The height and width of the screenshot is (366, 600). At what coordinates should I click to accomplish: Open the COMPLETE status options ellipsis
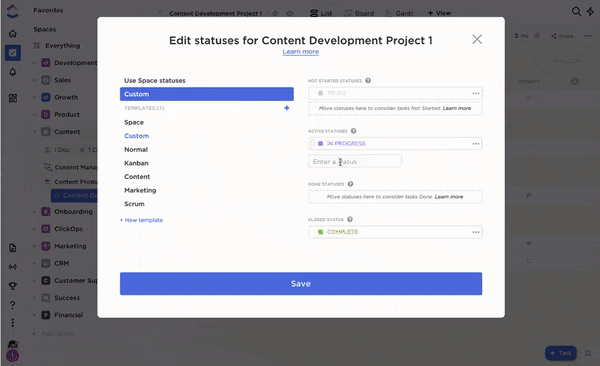[476, 232]
